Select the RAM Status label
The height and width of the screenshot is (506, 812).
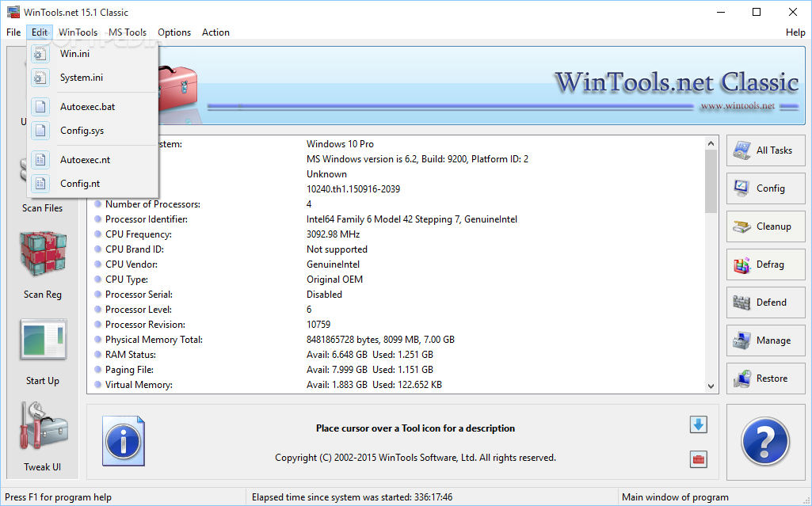(x=131, y=355)
